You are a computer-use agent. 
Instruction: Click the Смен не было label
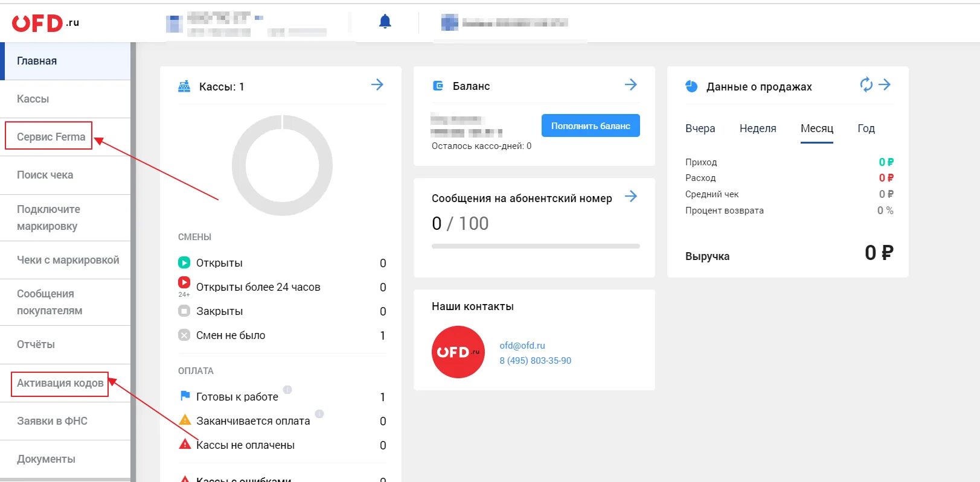231,335
